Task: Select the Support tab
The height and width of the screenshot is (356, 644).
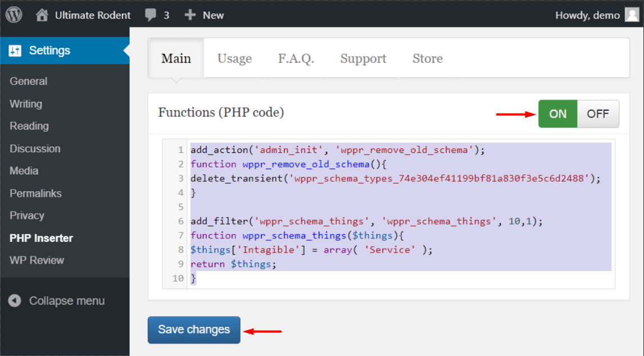Action: tap(363, 58)
